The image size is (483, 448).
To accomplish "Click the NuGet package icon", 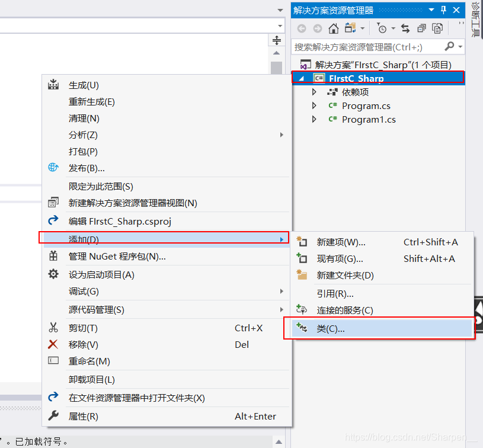I will click(53, 256).
